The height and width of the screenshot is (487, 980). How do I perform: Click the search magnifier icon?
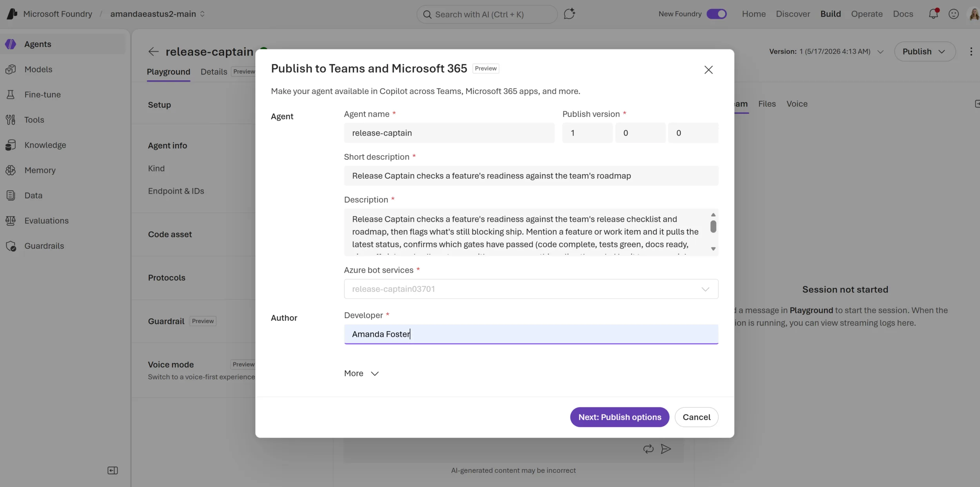(427, 15)
